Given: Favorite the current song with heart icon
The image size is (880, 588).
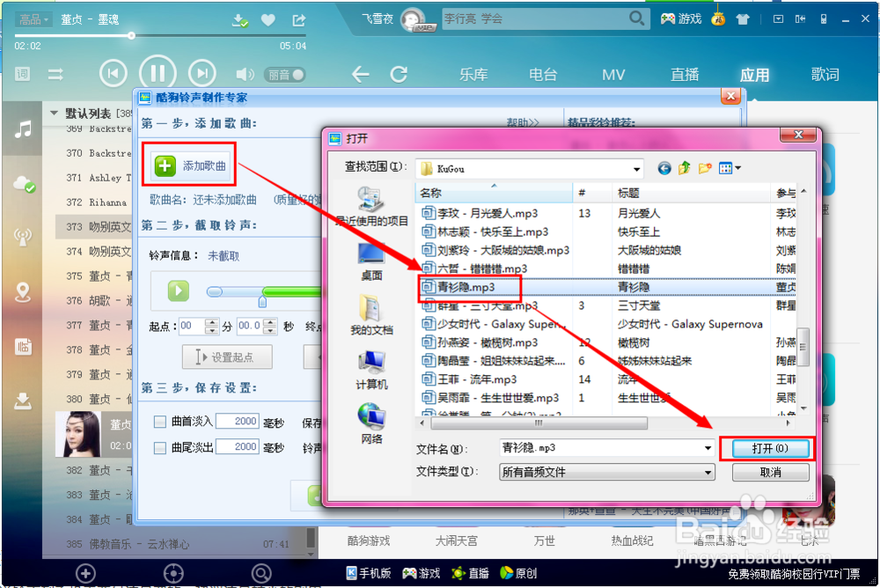Looking at the screenshot, I should point(268,20).
